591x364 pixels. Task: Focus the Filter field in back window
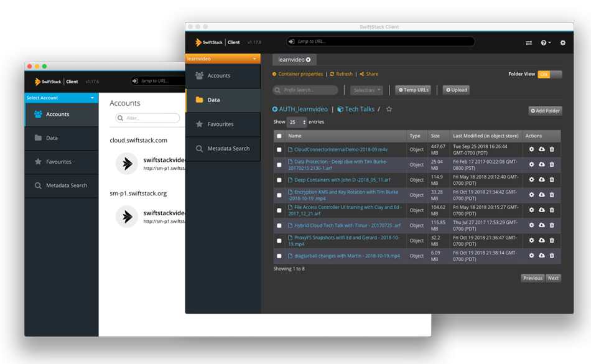[147, 118]
